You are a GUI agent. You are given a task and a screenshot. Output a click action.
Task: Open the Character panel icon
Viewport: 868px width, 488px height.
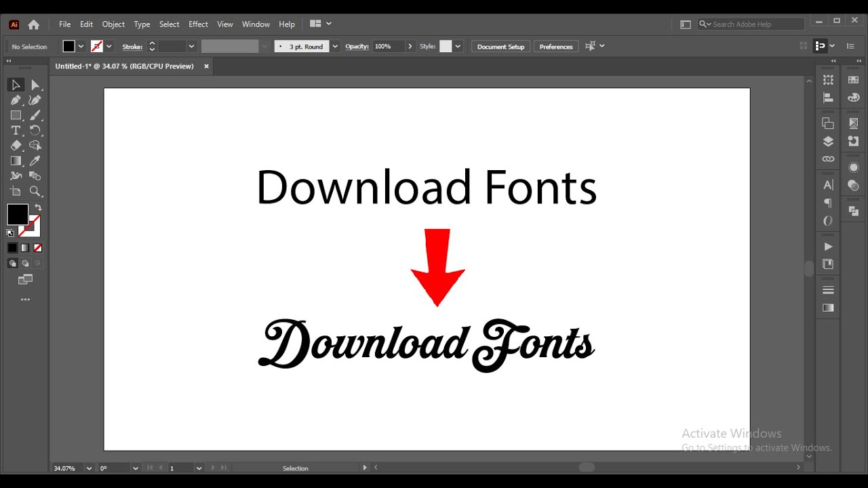point(828,185)
